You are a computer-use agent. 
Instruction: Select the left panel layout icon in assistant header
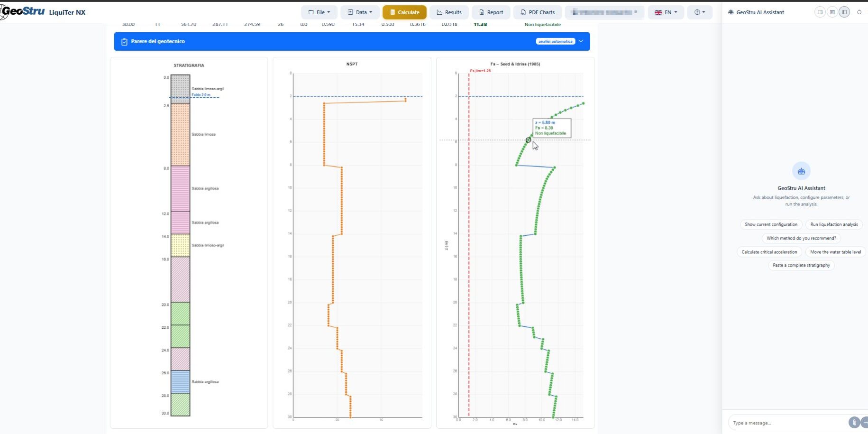tap(820, 12)
